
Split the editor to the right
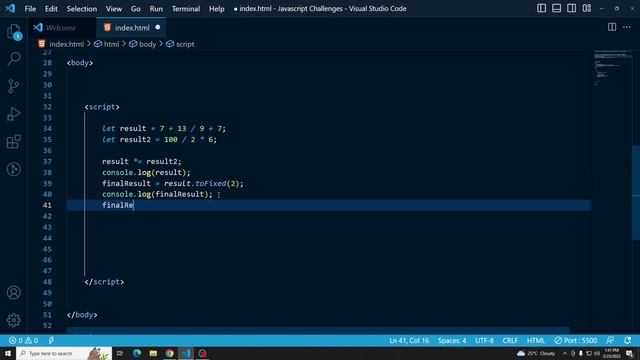(612, 27)
